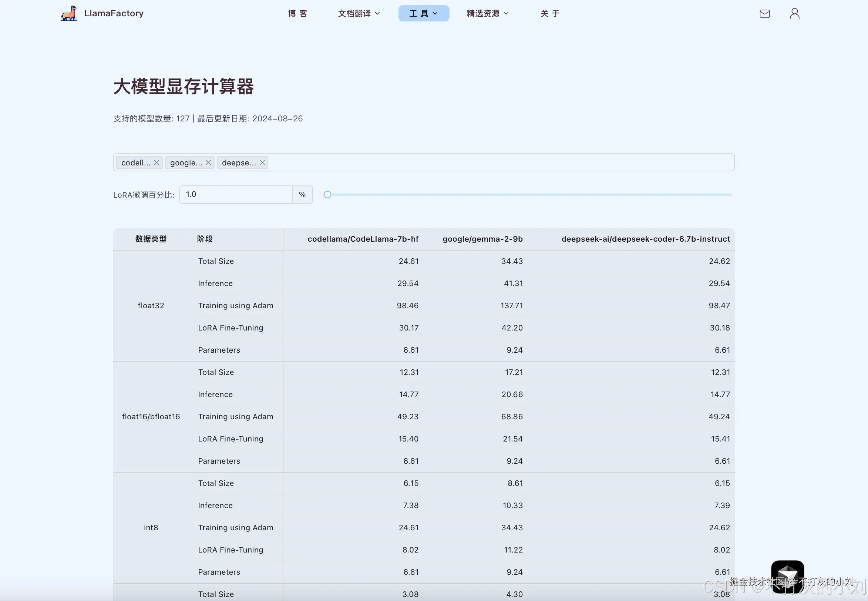Open the mail envelope icon

click(x=764, y=14)
